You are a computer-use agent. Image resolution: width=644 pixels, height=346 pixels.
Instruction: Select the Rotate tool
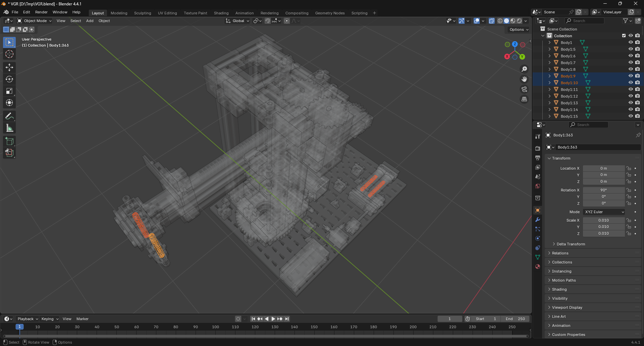click(9, 79)
